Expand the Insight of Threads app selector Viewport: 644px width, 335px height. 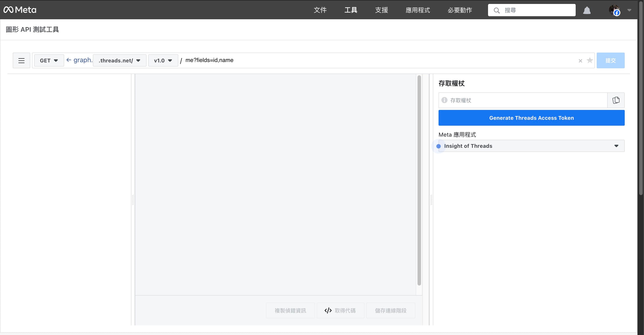pos(616,146)
